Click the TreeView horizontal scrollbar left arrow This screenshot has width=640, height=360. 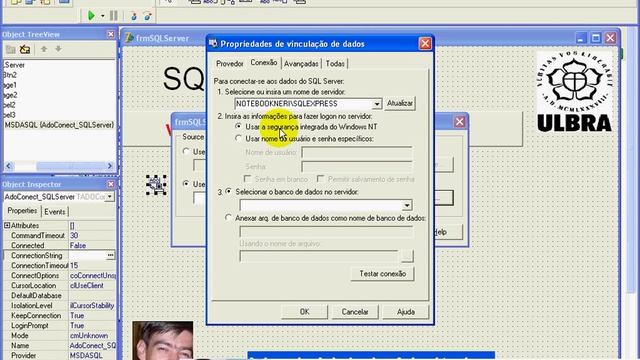(9, 166)
